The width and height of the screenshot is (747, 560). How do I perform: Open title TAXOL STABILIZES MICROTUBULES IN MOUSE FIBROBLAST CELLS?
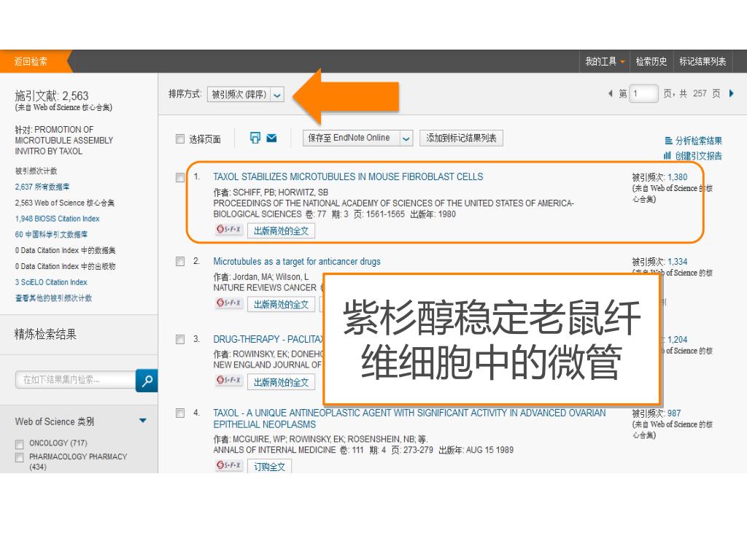(x=348, y=176)
